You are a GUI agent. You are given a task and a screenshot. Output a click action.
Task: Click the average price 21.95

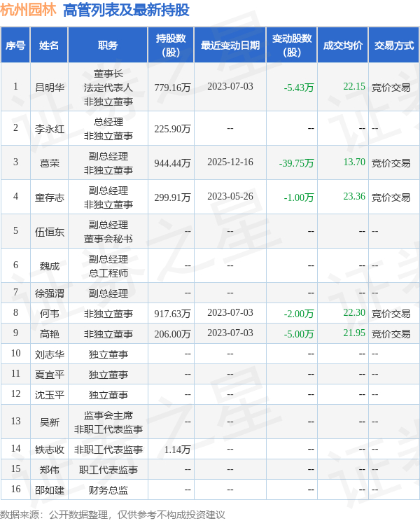click(354, 333)
